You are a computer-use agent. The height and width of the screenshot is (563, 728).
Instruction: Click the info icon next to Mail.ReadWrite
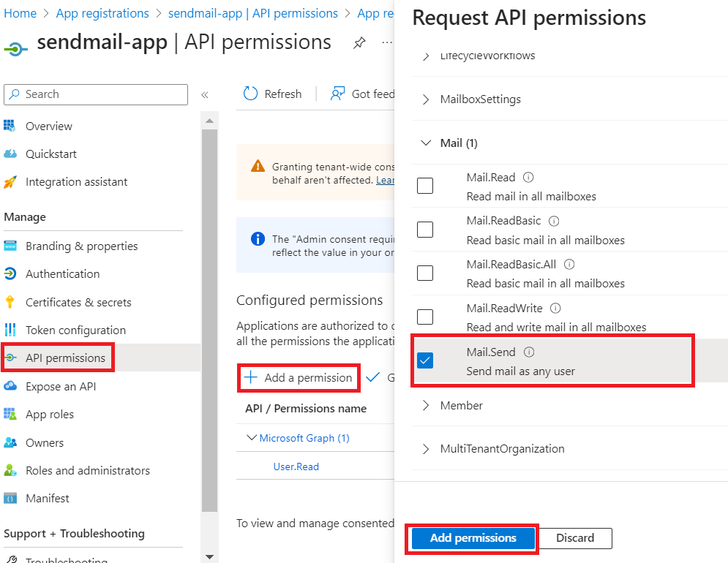[x=555, y=309]
